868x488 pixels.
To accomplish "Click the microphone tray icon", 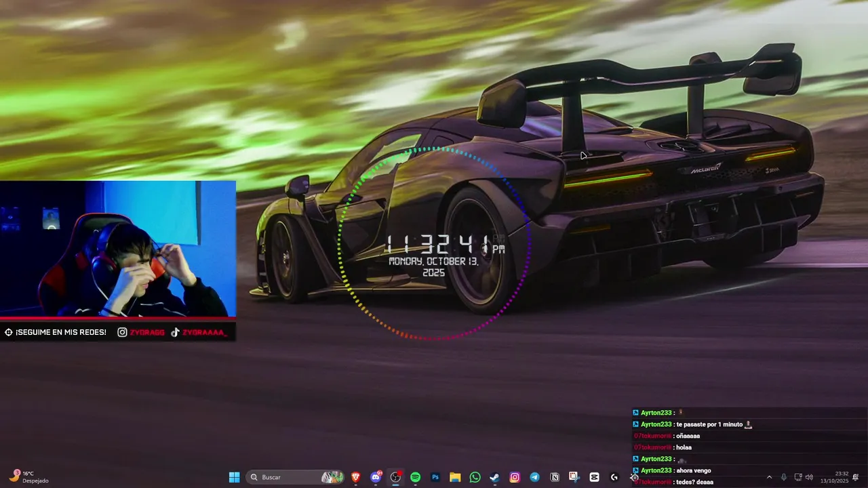I will point(784,477).
